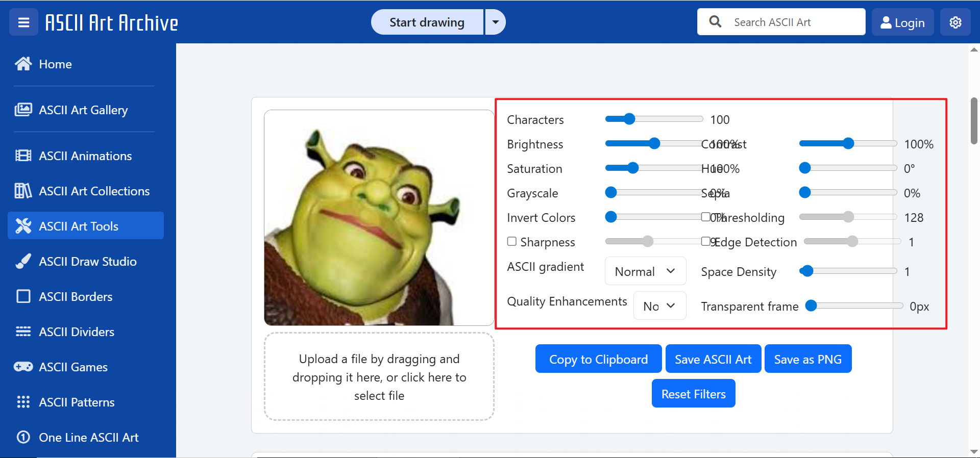Image resolution: width=980 pixels, height=458 pixels.
Task: Open the ASCII gradient Normal dropdown
Action: click(645, 271)
